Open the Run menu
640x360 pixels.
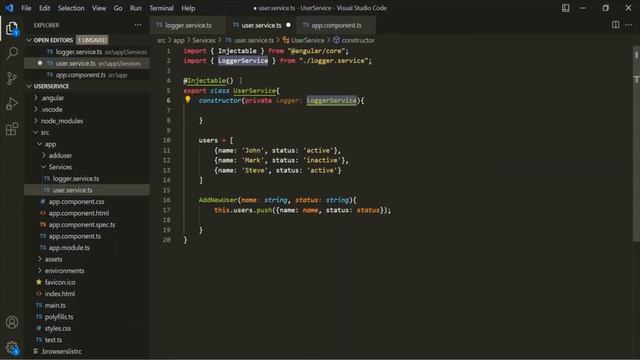click(x=136, y=8)
